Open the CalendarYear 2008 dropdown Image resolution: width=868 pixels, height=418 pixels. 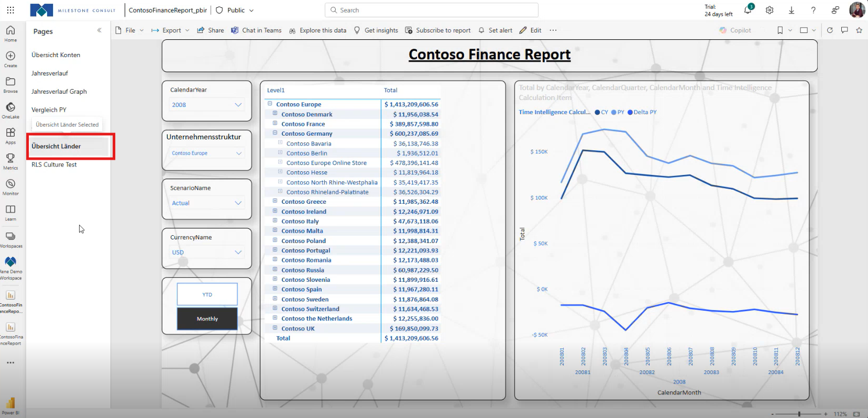[207, 105]
